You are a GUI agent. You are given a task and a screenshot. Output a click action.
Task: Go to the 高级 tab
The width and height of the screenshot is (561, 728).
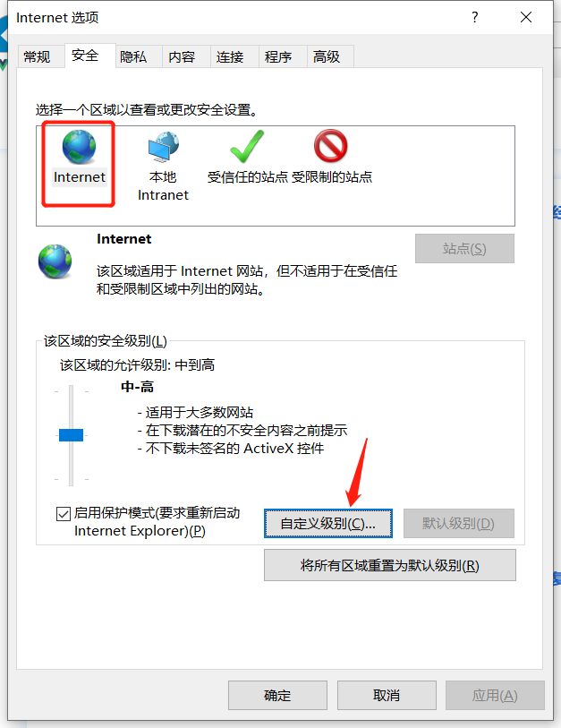(327, 56)
